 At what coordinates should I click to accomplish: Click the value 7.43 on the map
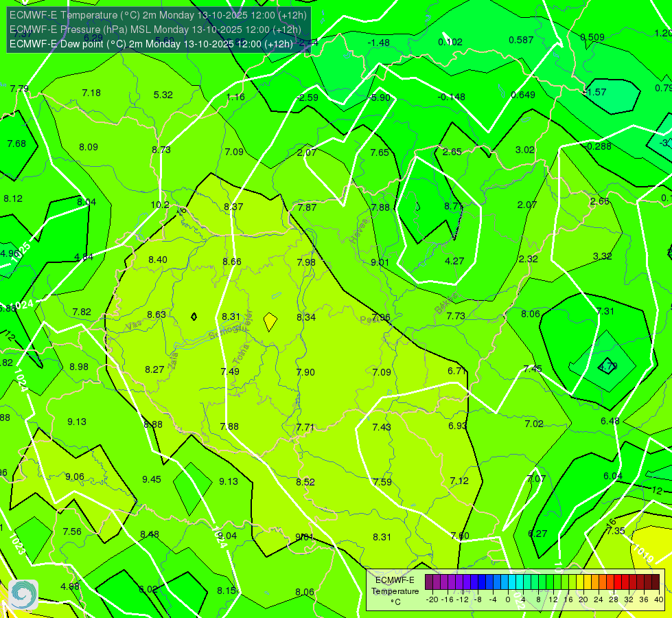pos(382,427)
